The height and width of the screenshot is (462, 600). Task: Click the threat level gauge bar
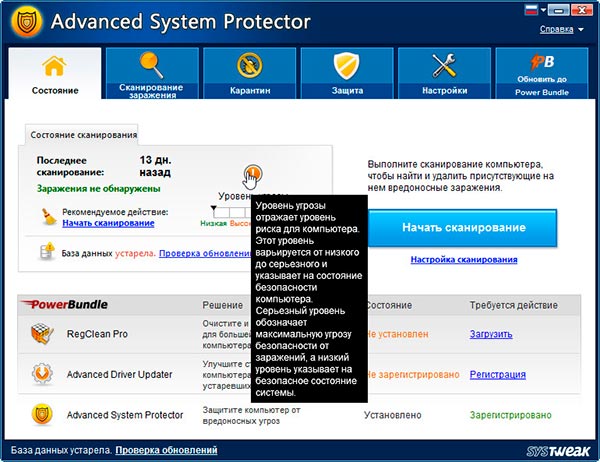click(232, 212)
